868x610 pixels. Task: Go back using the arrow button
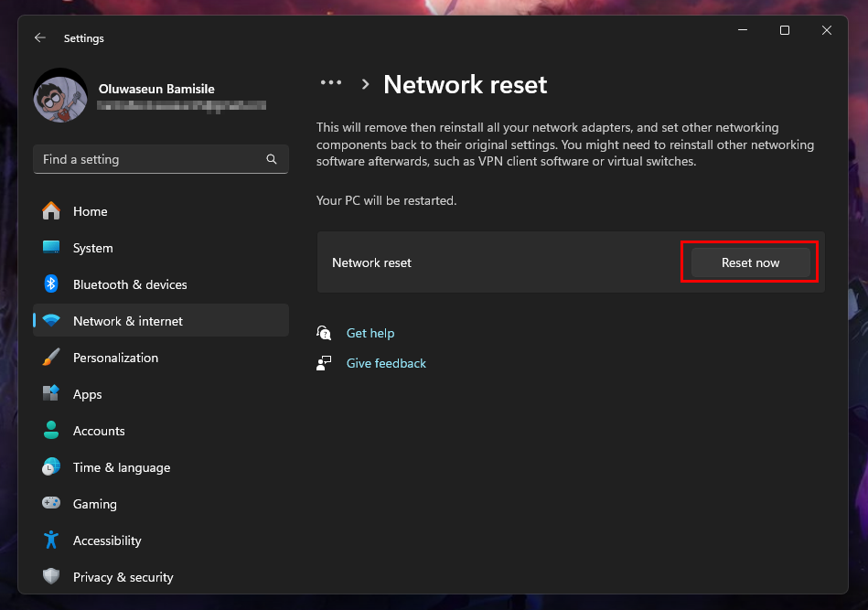pyautogui.click(x=39, y=38)
